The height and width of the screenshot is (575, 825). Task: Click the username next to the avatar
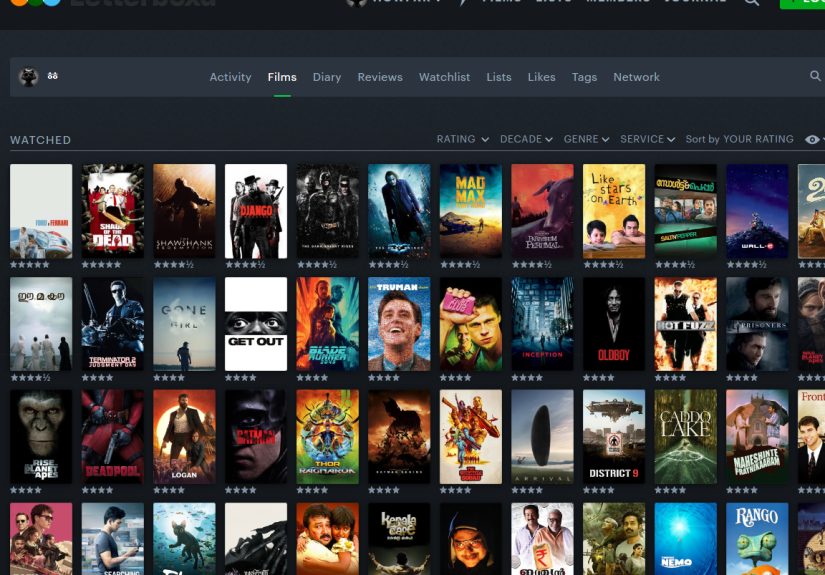pos(53,76)
